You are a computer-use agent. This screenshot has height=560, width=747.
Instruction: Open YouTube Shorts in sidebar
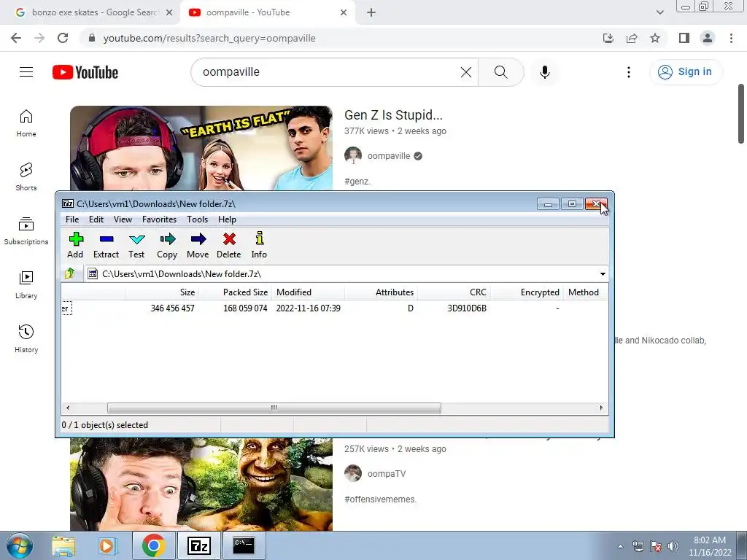(26, 177)
